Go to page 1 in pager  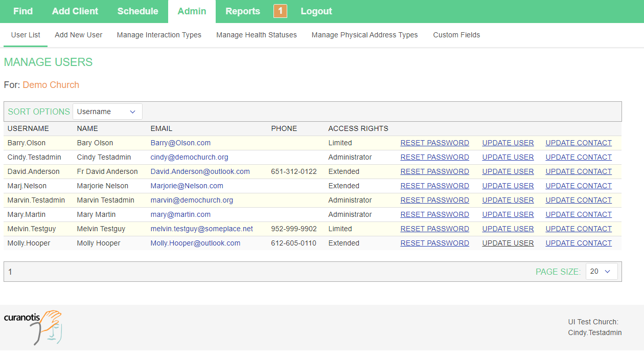tap(10, 272)
